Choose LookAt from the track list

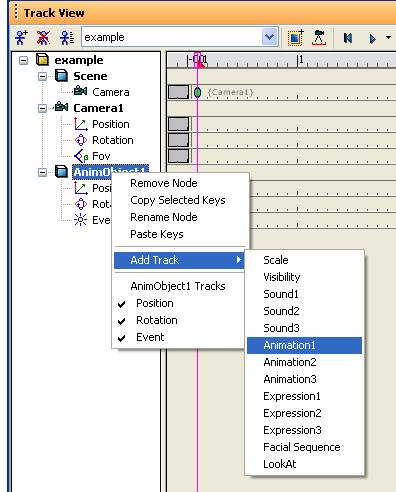tap(280, 464)
